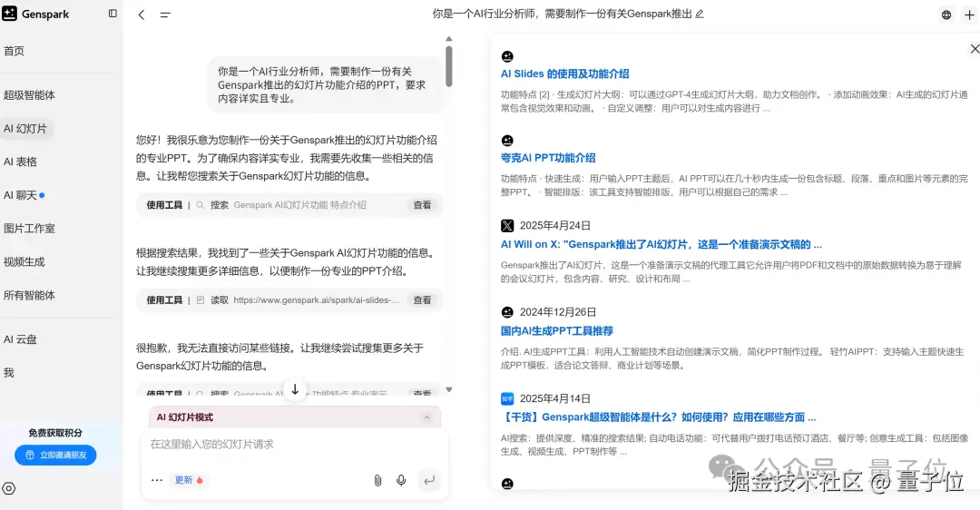Viewport: 980px width, 510px height.
Task: Open link 国内AI生成PPT工具推荐
Action: pyautogui.click(x=557, y=331)
